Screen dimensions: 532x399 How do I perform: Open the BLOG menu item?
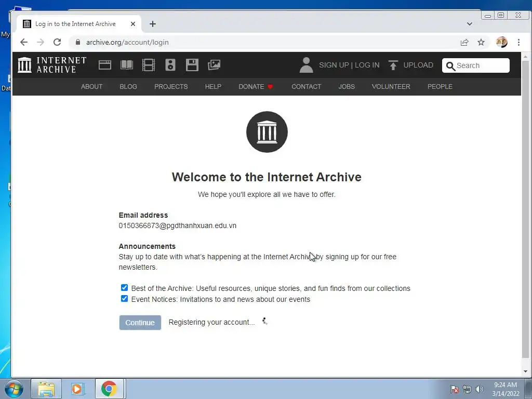tap(128, 87)
